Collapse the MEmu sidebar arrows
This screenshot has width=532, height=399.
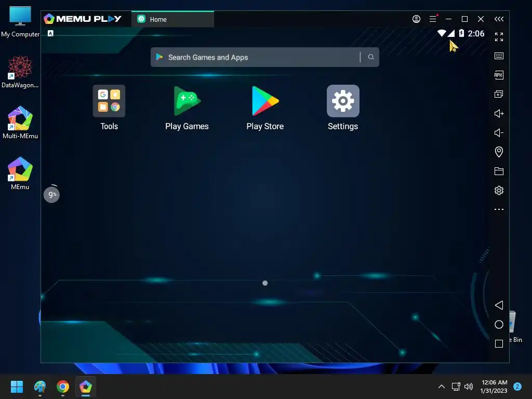[499, 19]
